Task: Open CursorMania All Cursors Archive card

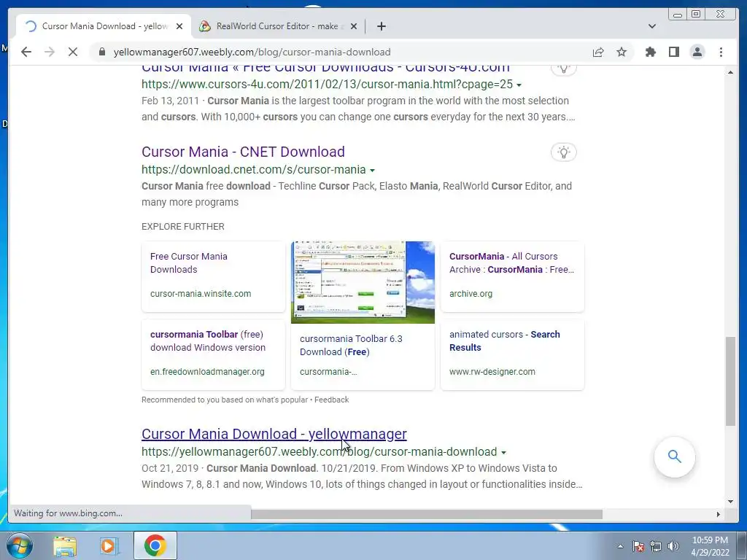Action: tap(512, 276)
